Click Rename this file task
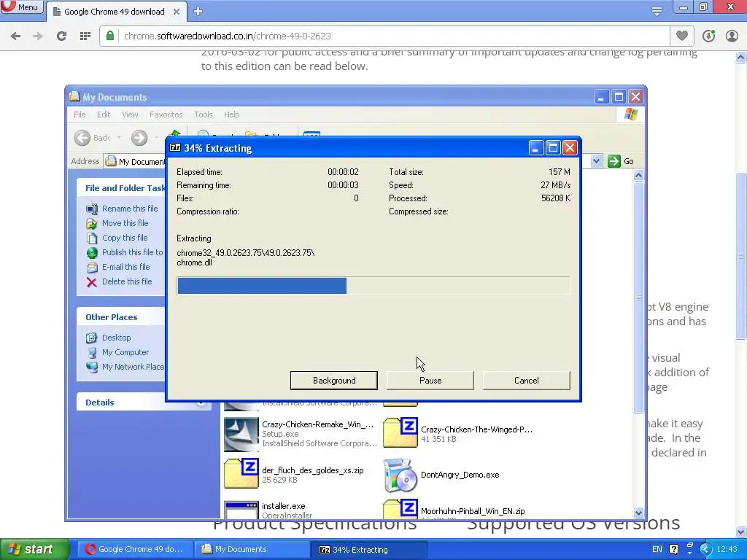 [x=130, y=209]
